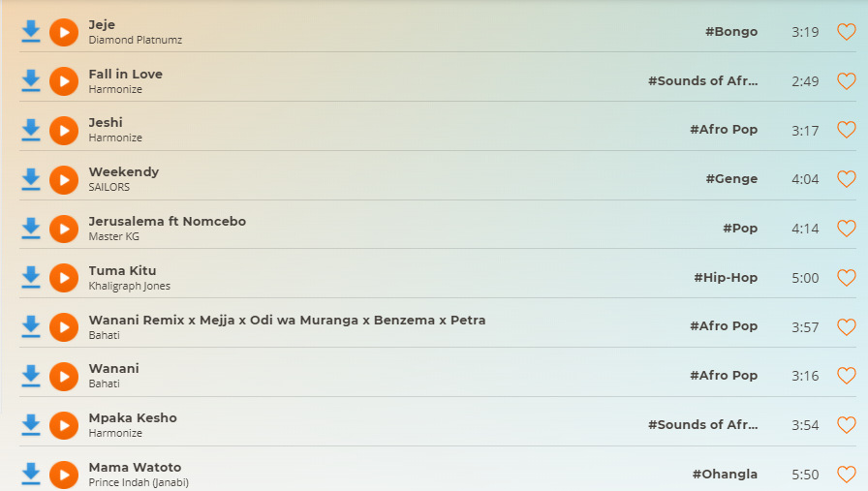868x491 pixels.
Task: Open the Jerusalema ft Nomcebo song title
Action: pos(168,222)
